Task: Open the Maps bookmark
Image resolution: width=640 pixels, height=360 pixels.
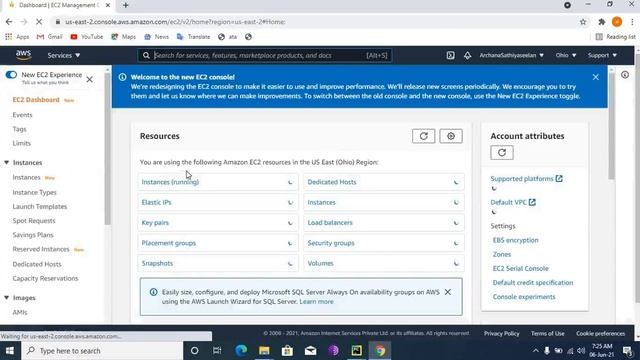Action: pyautogui.click(x=123, y=37)
